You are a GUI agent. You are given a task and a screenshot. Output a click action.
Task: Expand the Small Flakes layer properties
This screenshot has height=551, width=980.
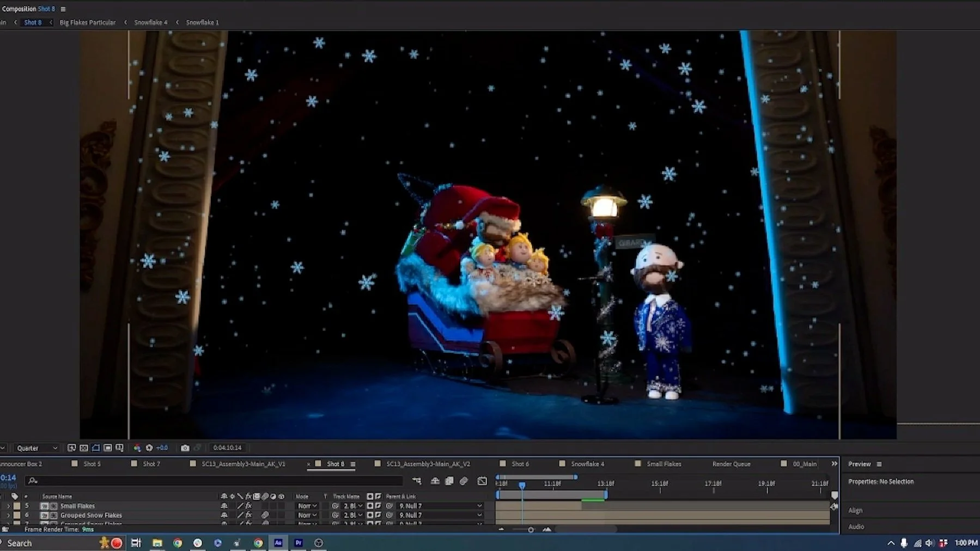(x=8, y=506)
